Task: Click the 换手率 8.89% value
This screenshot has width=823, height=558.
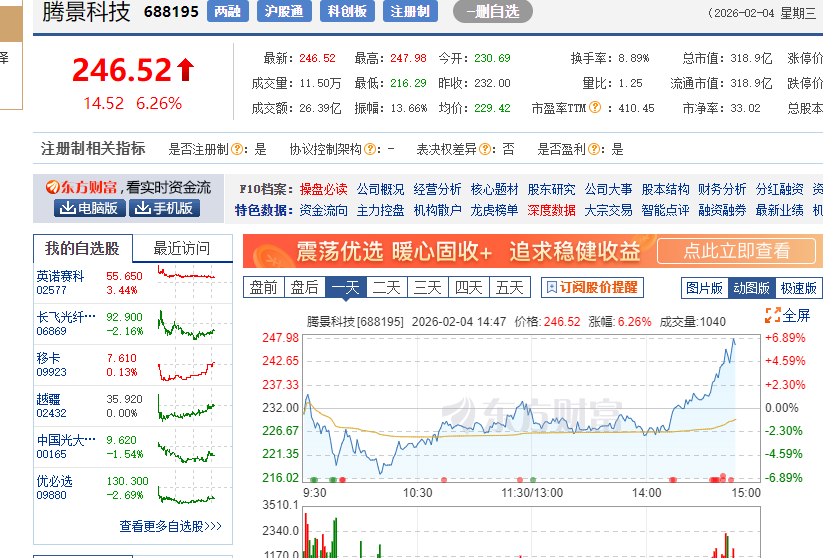Action: (634, 58)
